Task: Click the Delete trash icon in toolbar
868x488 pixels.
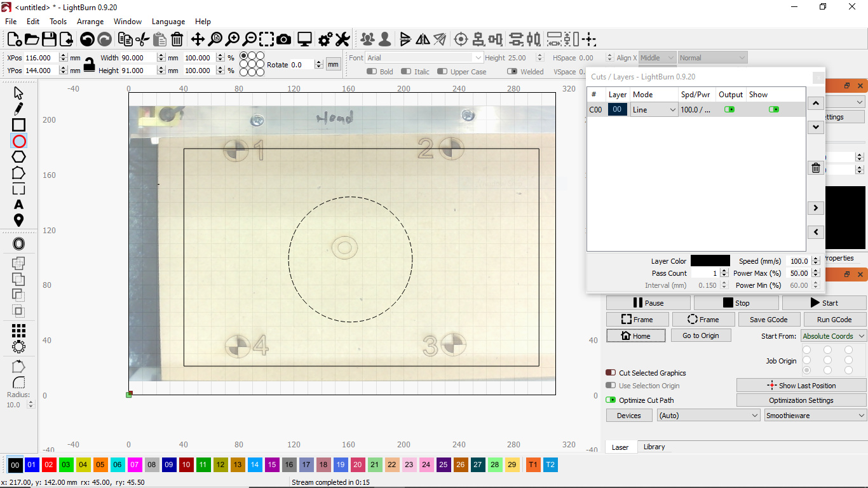Action: pyautogui.click(x=177, y=39)
